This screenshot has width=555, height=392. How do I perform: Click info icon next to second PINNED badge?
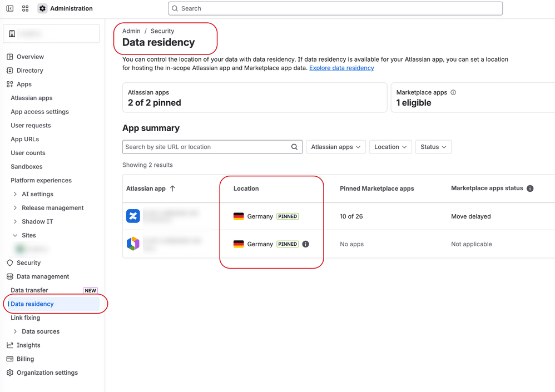(x=306, y=244)
